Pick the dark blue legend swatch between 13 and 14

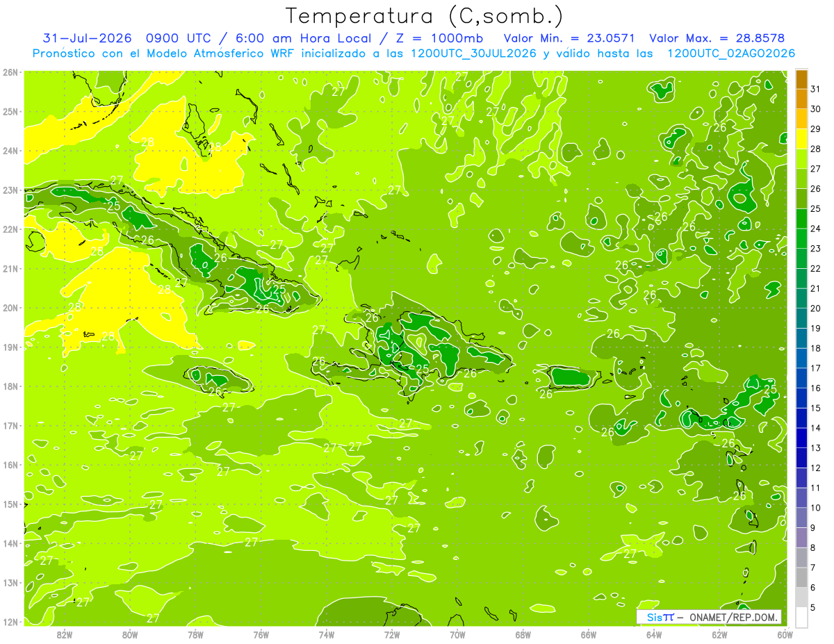tap(801, 438)
